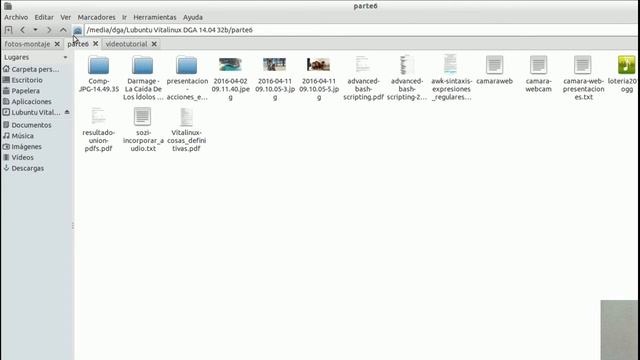The image size is (640, 360).
Task: Select the camaraweb file icon
Action: pyautogui.click(x=494, y=65)
